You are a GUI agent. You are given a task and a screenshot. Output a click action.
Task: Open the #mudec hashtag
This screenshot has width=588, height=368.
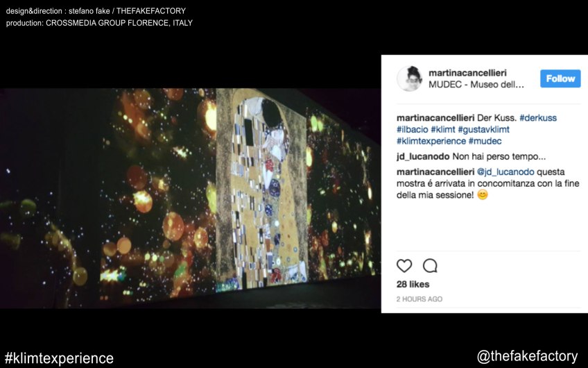(x=485, y=141)
